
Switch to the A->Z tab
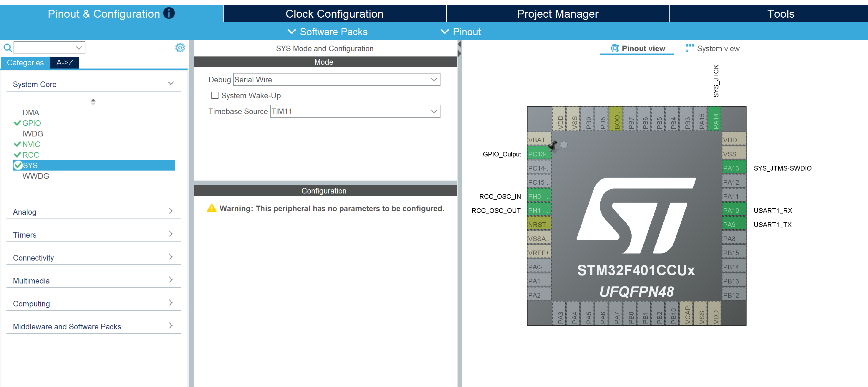tap(65, 63)
